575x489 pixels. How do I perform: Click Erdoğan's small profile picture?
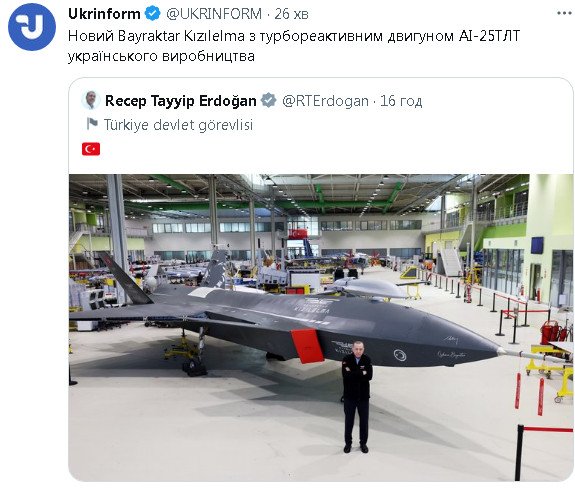90,100
